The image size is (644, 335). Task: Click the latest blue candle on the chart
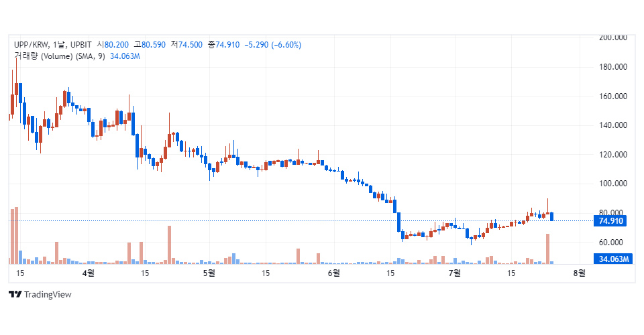552,216
